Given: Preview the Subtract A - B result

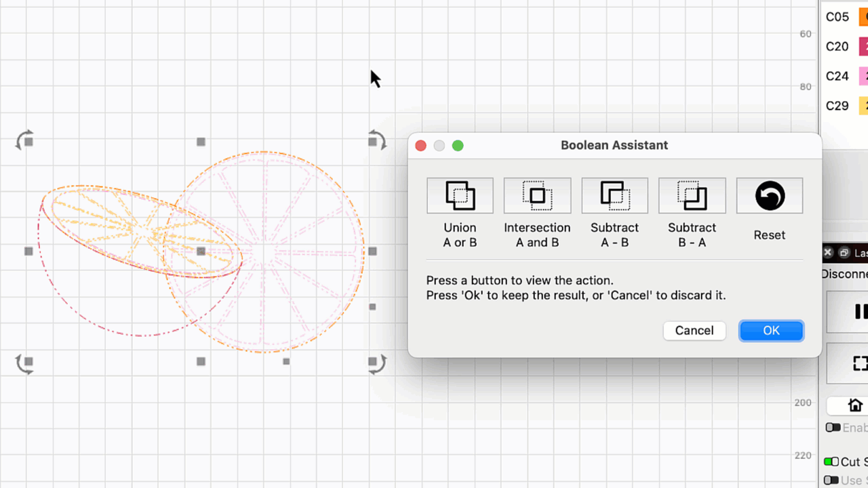Looking at the screenshot, I should [614, 196].
